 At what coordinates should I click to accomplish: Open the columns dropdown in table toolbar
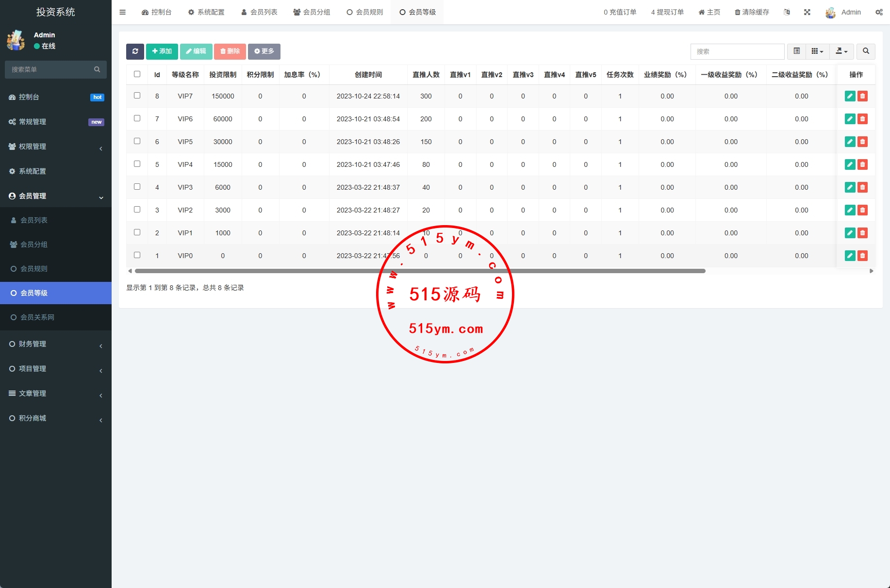[817, 51]
